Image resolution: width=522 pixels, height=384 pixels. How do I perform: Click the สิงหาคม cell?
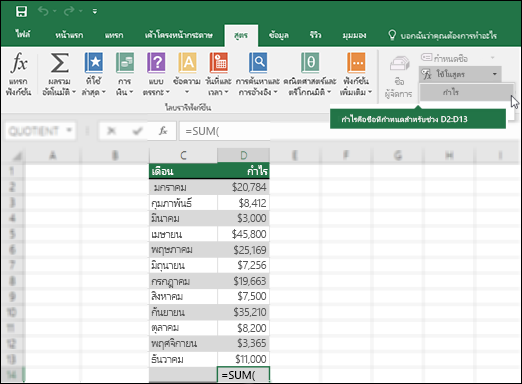click(183, 296)
